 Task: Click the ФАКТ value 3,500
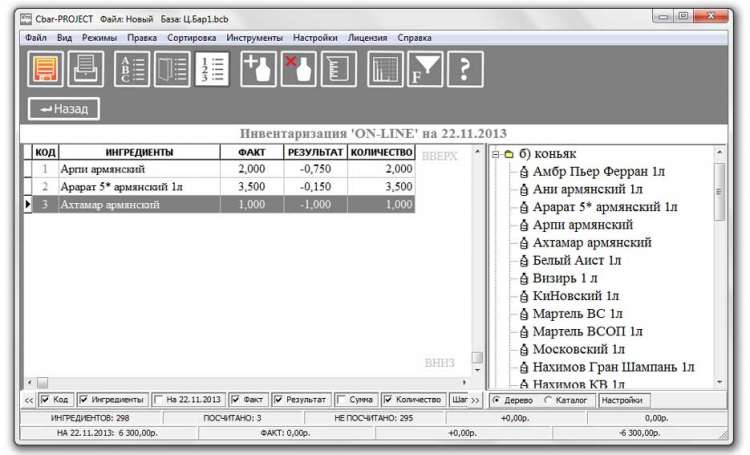[252, 187]
